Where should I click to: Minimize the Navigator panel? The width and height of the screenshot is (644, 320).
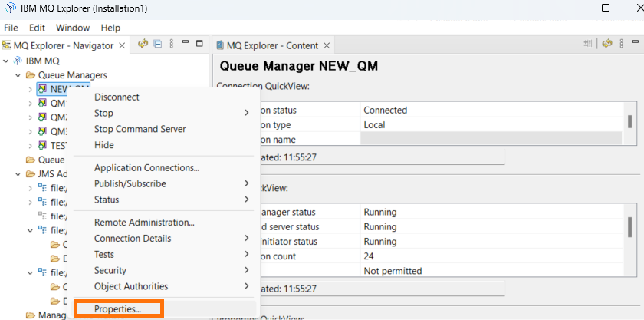click(x=186, y=42)
